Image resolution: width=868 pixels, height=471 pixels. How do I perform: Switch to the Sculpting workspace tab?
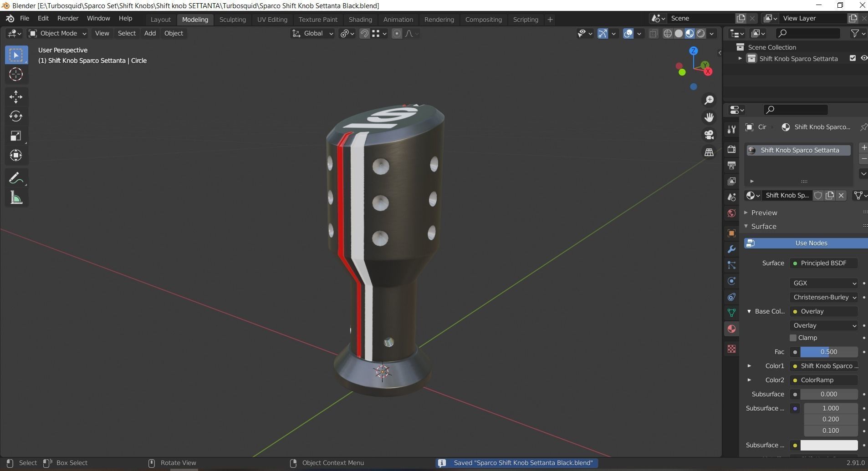click(x=233, y=20)
